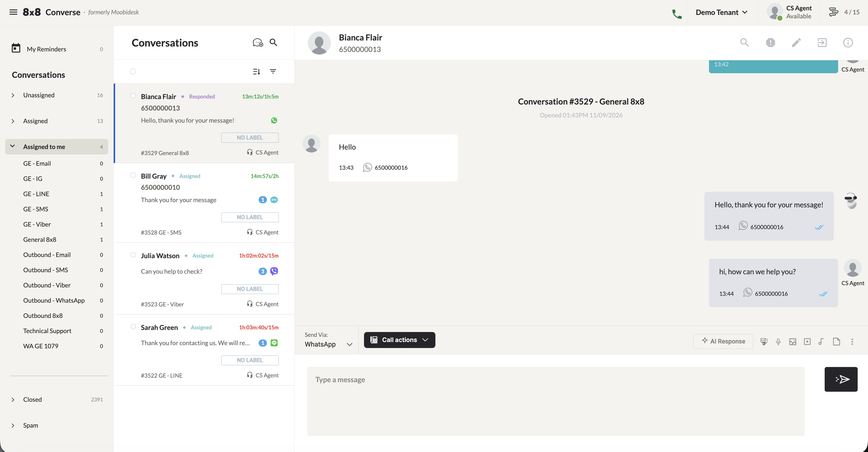868x452 pixels.
Task: Click NO LABEL on Bill Gray's conversation
Action: coord(250,217)
